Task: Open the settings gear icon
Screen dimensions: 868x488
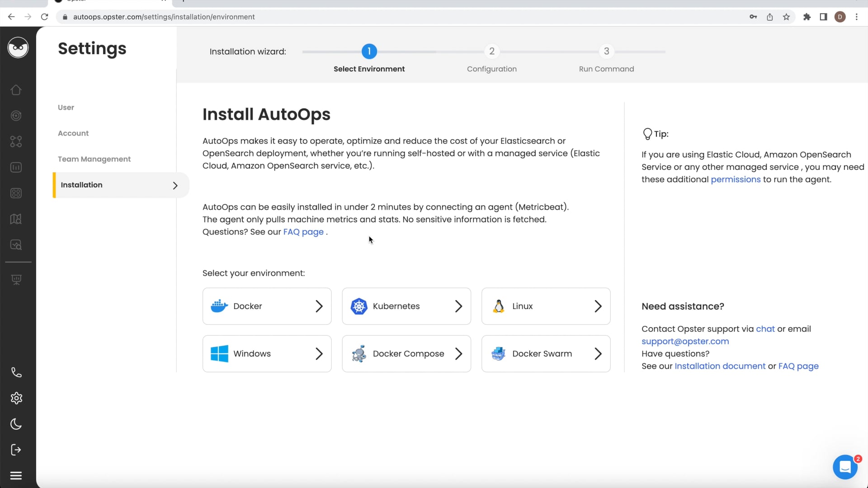Action: click(16, 398)
